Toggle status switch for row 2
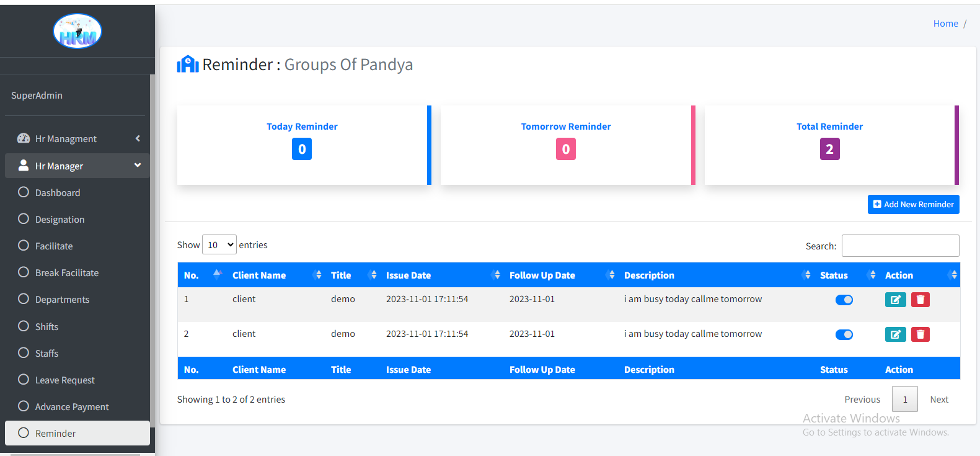980x456 pixels. 844,334
